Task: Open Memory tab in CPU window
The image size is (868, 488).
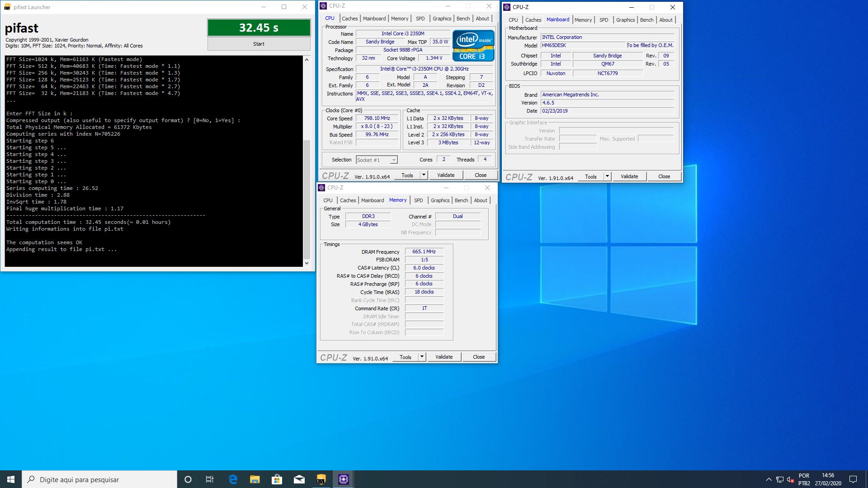Action: (400, 19)
